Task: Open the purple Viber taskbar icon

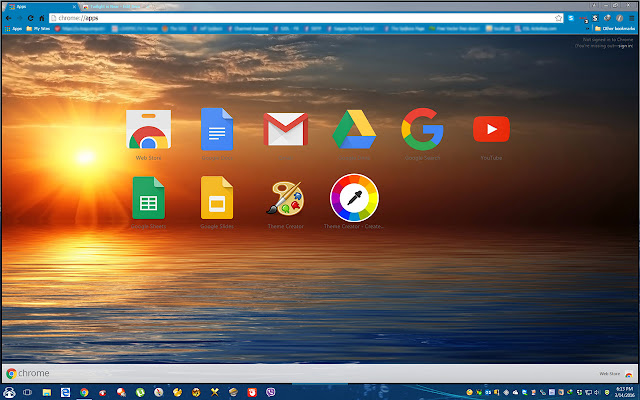Action: [271, 392]
